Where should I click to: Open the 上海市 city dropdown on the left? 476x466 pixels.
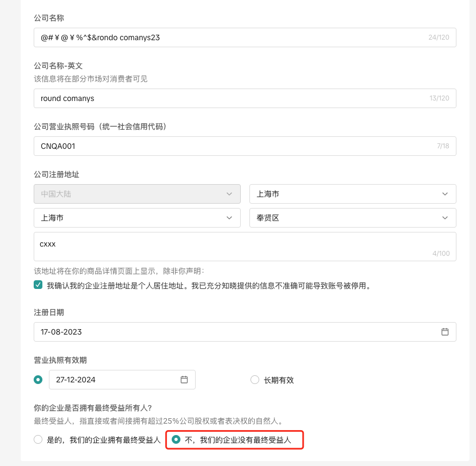coord(137,218)
